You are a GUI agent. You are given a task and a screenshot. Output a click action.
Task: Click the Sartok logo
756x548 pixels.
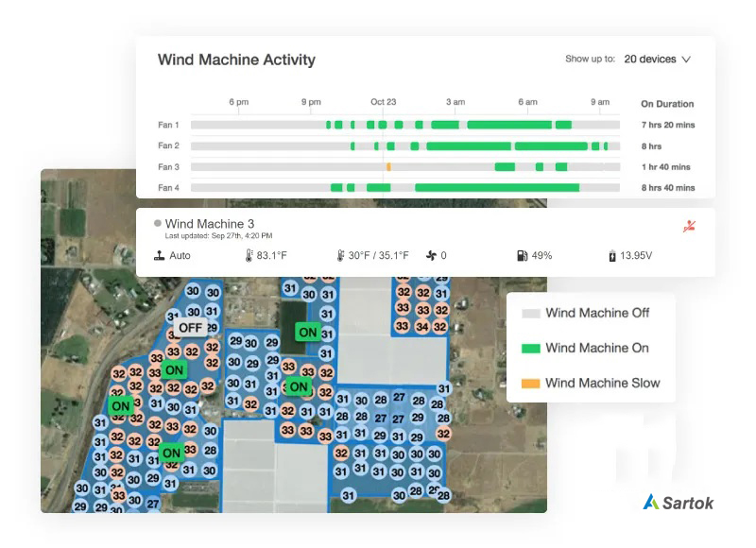pos(677,503)
